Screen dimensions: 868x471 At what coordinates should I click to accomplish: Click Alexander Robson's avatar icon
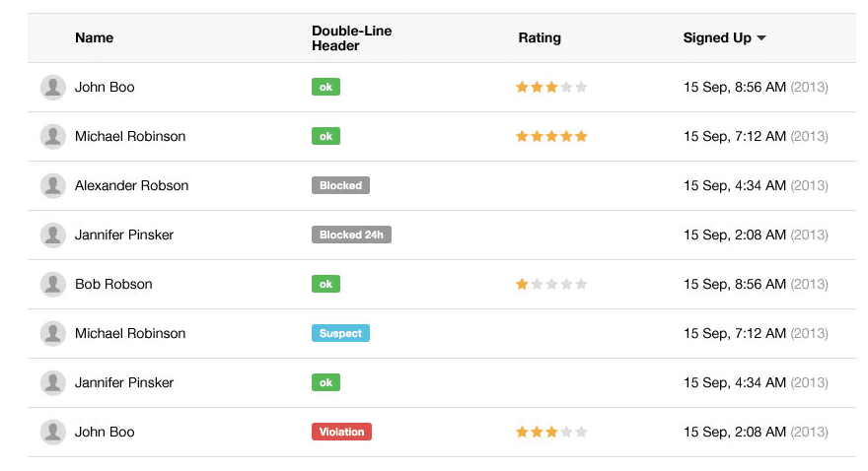(x=52, y=186)
